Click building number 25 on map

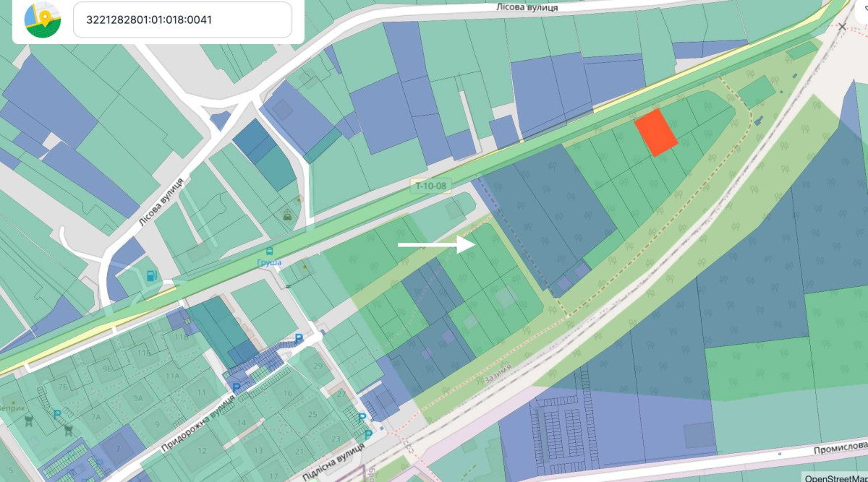312,414
